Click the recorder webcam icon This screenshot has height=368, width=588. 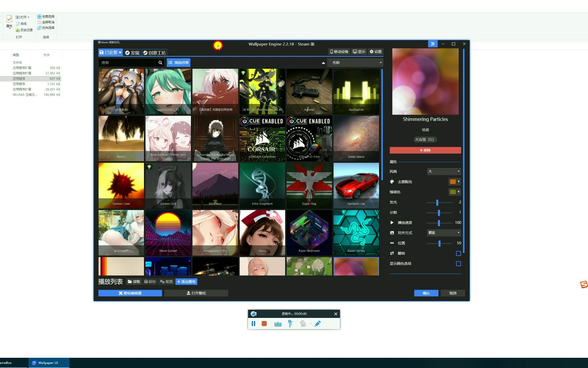[303, 324]
